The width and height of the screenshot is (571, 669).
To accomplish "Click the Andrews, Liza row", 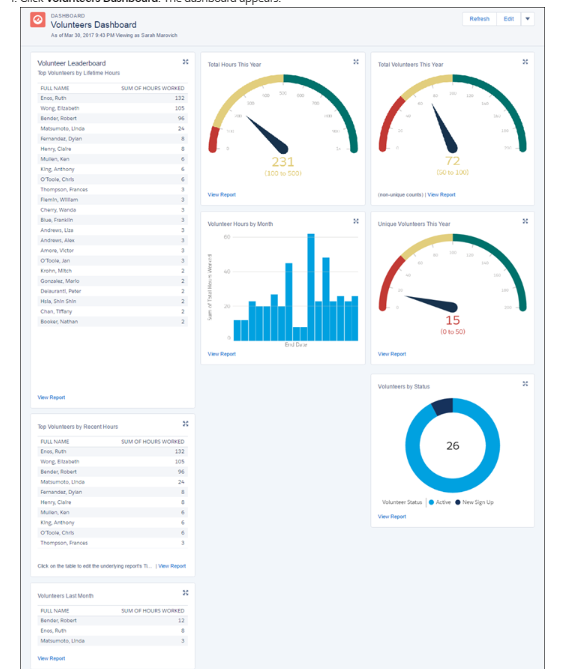I will [x=113, y=230].
